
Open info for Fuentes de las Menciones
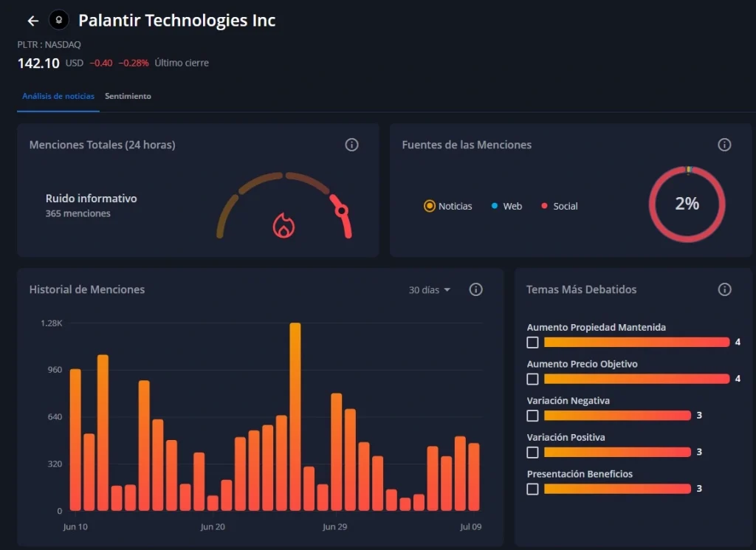pos(724,145)
